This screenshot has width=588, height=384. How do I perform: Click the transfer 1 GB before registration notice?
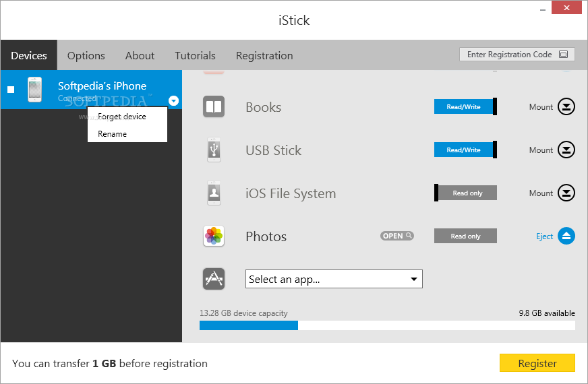click(109, 363)
